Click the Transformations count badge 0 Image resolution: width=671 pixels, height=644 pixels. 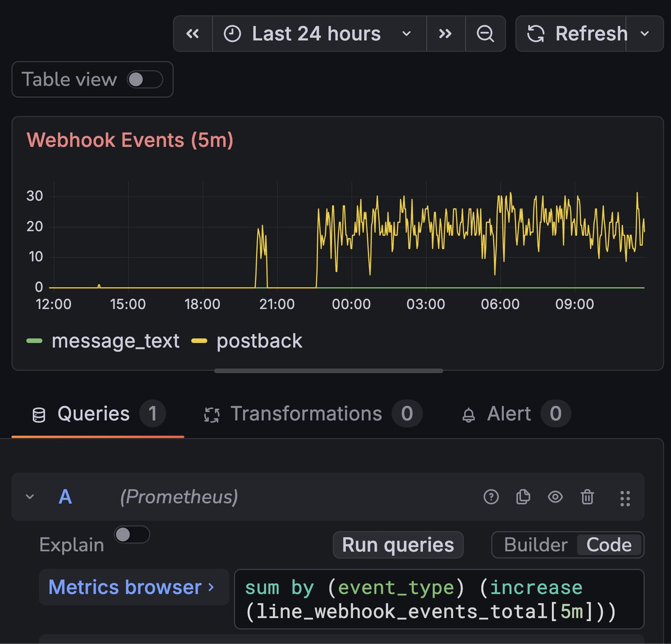point(407,414)
